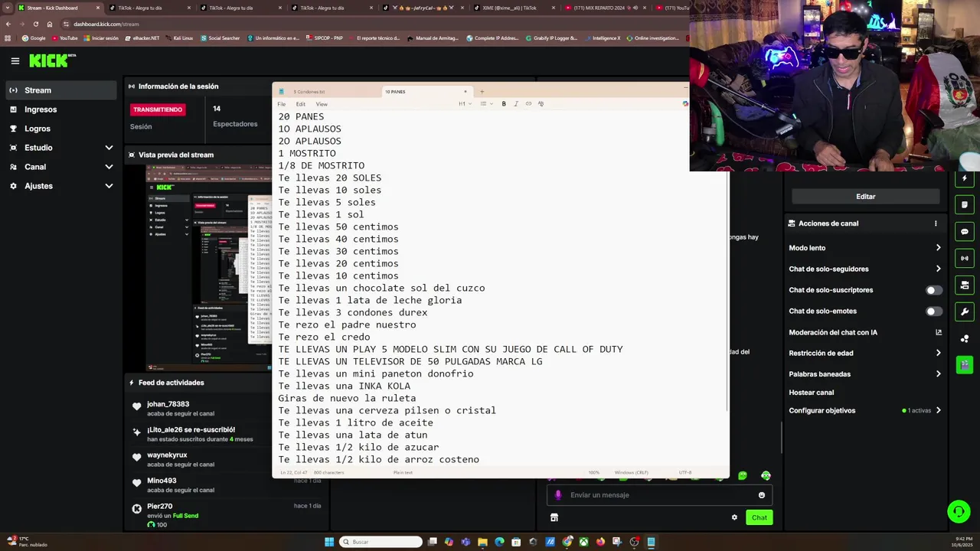
Task: Open Xbox app from taskbar
Action: coord(583,542)
